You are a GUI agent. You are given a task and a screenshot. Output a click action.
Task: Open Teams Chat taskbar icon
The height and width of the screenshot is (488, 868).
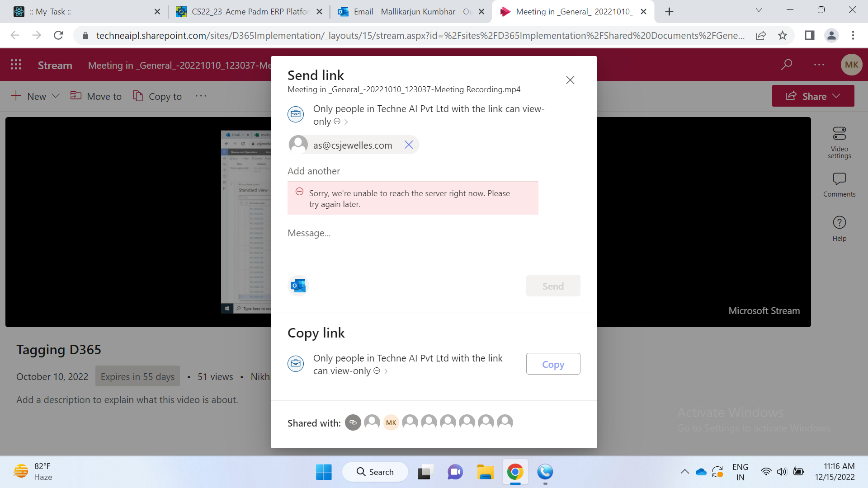click(455, 472)
